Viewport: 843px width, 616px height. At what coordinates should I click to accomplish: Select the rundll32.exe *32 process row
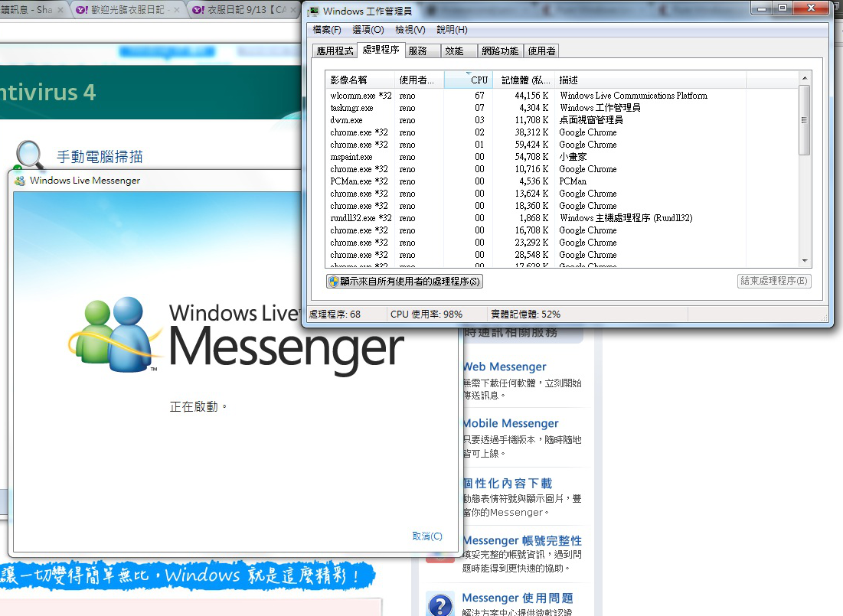click(562, 217)
